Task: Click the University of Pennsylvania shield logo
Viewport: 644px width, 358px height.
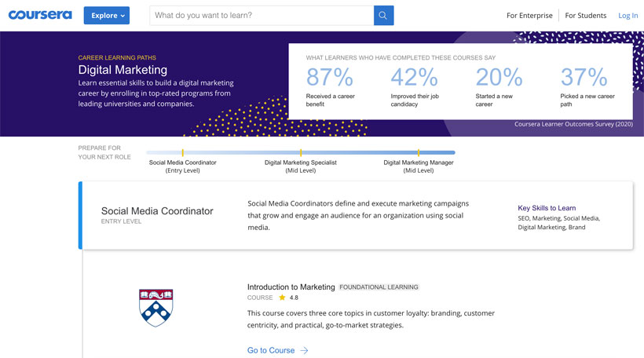Action: coord(156,308)
